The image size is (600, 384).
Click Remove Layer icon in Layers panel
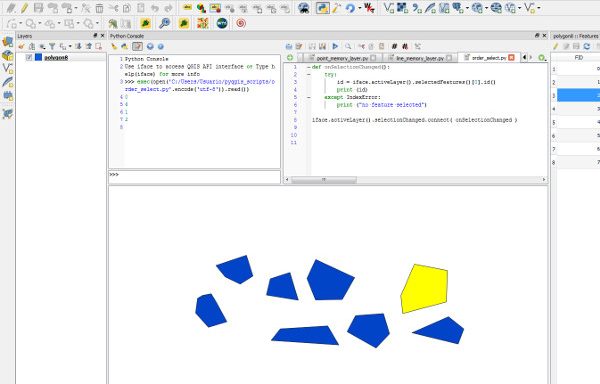99,46
